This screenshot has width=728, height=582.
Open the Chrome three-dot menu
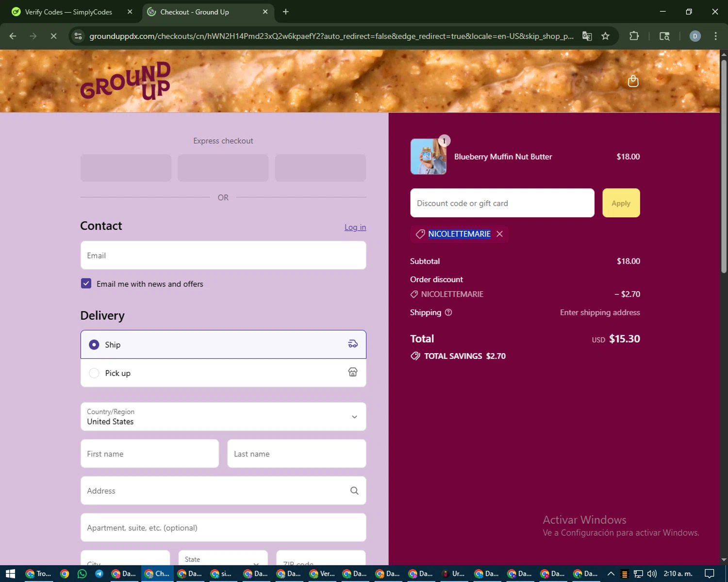[715, 36]
